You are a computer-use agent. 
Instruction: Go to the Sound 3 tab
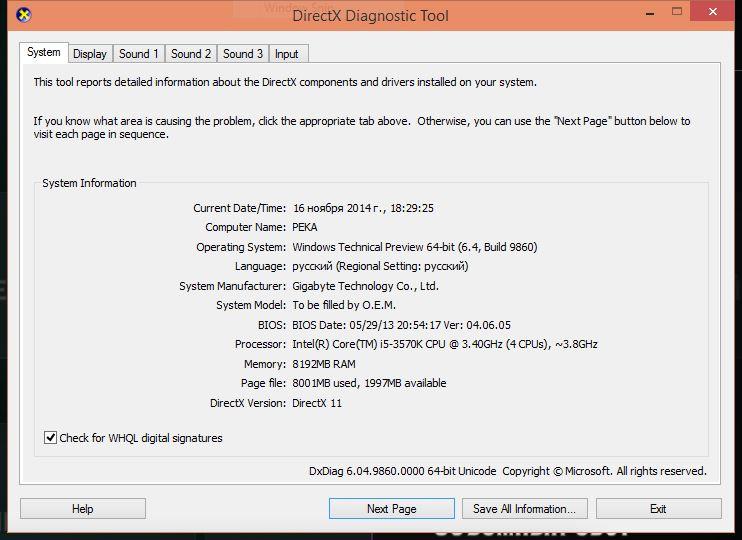243,54
